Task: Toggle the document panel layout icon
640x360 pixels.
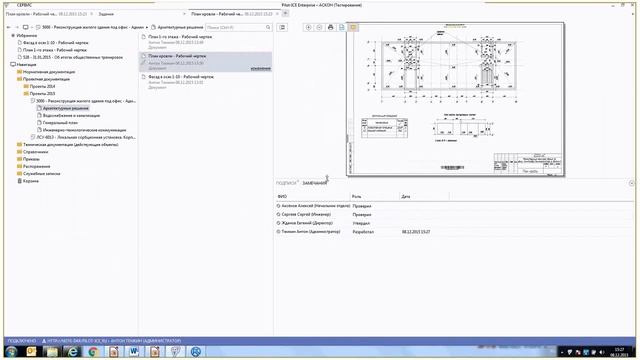Action: click(x=282, y=27)
